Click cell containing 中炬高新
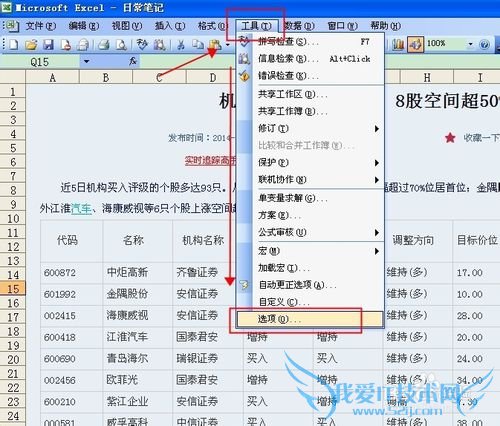Viewport: 500px width, 426px height. 138,273
